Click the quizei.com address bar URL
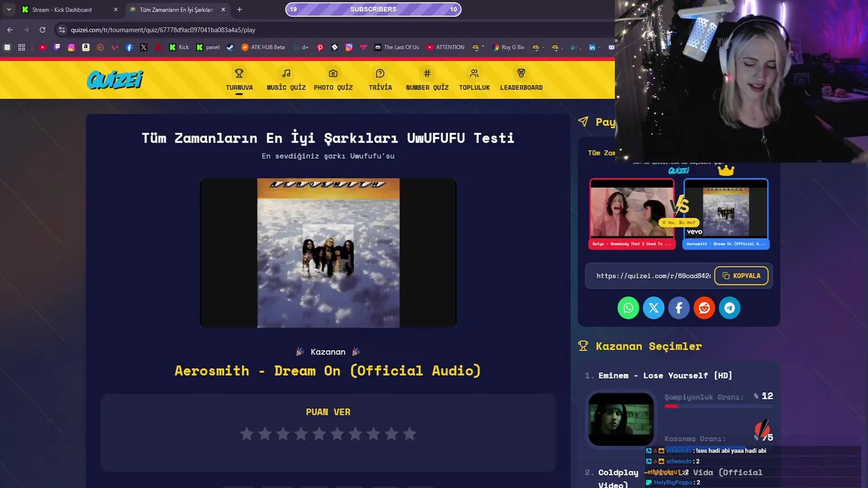Viewport: 868px width, 488px height. [163, 30]
